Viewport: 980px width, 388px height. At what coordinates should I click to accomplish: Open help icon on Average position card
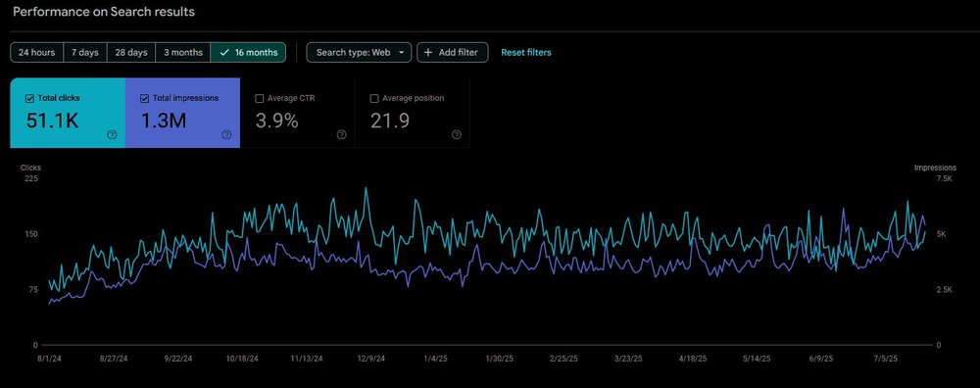click(457, 134)
